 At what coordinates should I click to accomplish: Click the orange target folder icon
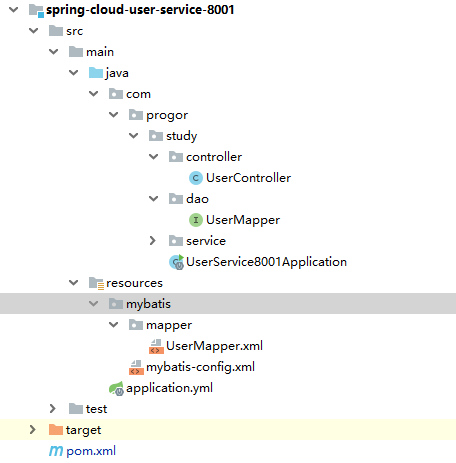56,430
